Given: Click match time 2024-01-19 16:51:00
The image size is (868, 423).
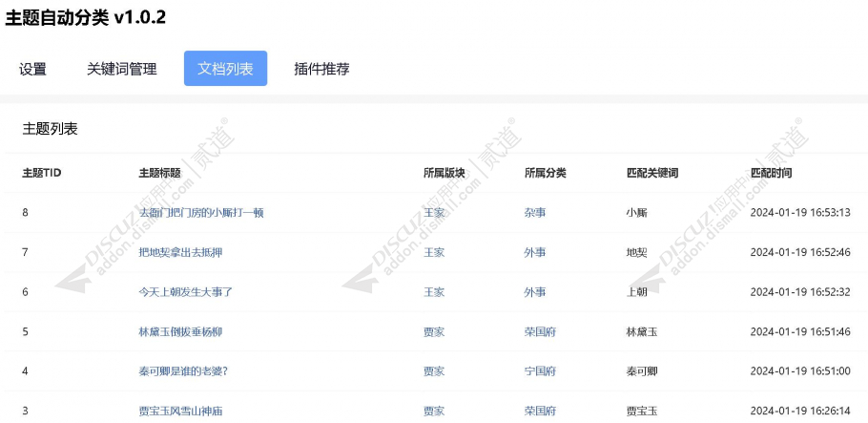Looking at the screenshot, I should [800, 371].
